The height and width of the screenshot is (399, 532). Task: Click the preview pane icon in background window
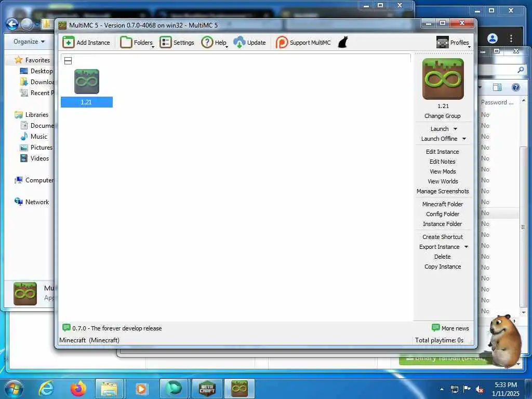(x=497, y=87)
